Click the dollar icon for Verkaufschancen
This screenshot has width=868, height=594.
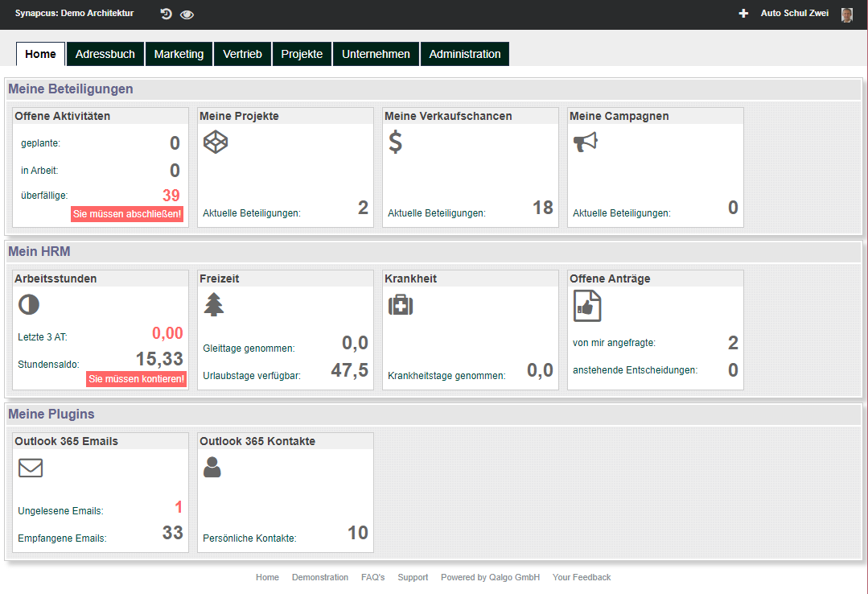(393, 141)
